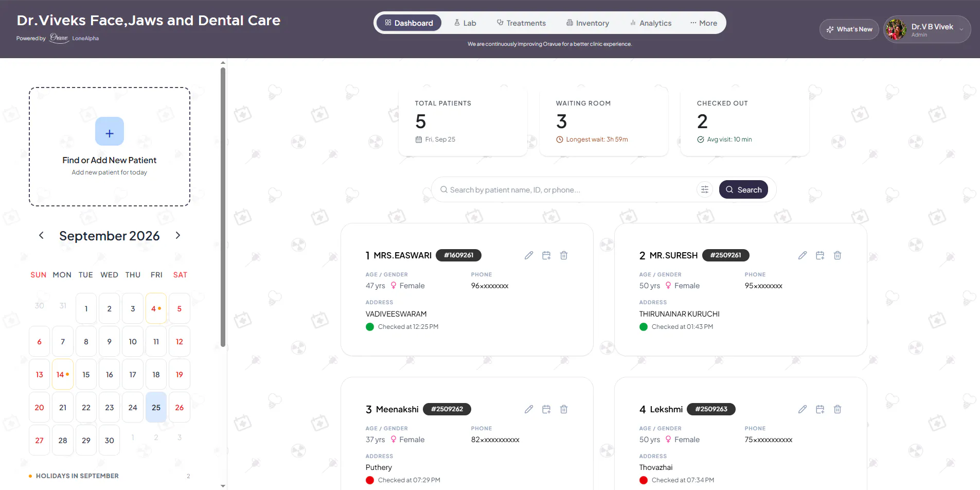Edit Lekshmi record pencil icon

(803, 409)
